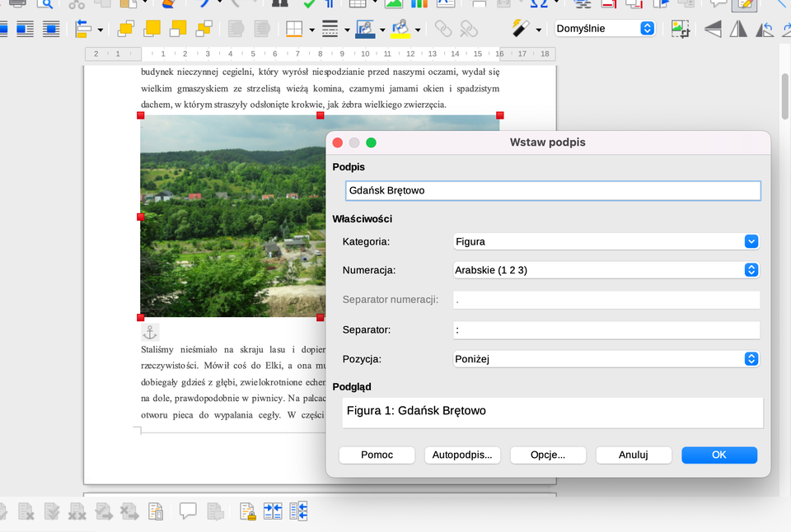
Task: Open the insert table tool
Action: pyautogui.click(x=358, y=5)
